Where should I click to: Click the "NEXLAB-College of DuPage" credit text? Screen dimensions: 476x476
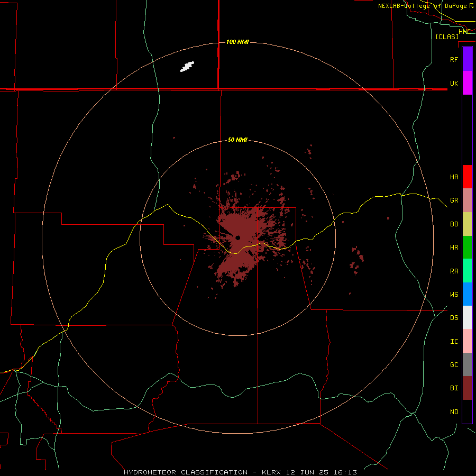pyautogui.click(x=422, y=6)
